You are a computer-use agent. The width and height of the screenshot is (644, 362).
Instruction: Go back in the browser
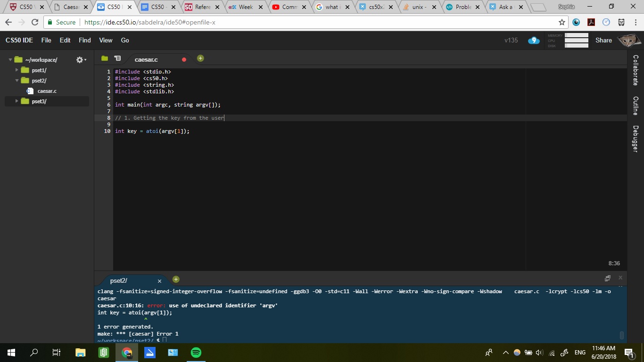pos(8,22)
